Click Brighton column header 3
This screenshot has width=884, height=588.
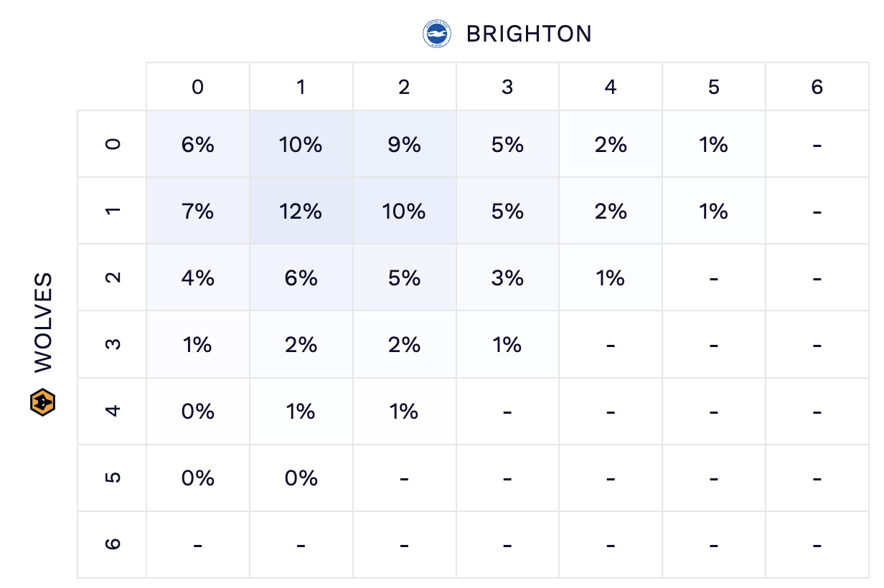[x=507, y=87]
